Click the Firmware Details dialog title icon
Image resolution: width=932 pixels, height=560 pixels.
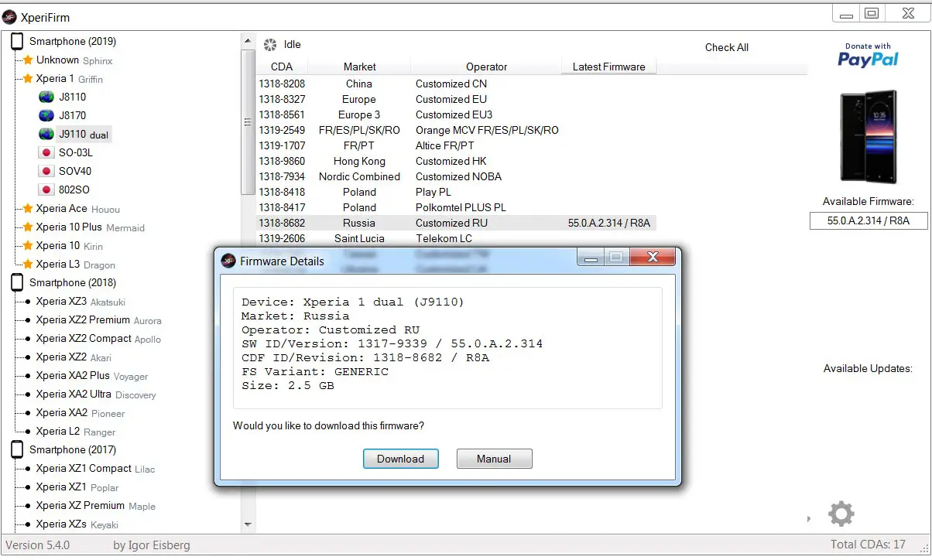[x=228, y=261]
